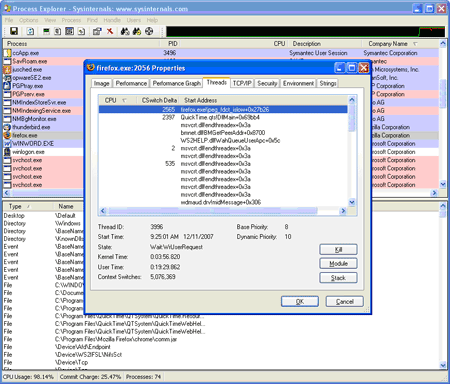
Task: Select the QuickTime.qts!DllMain thread row
Action: 223,117
